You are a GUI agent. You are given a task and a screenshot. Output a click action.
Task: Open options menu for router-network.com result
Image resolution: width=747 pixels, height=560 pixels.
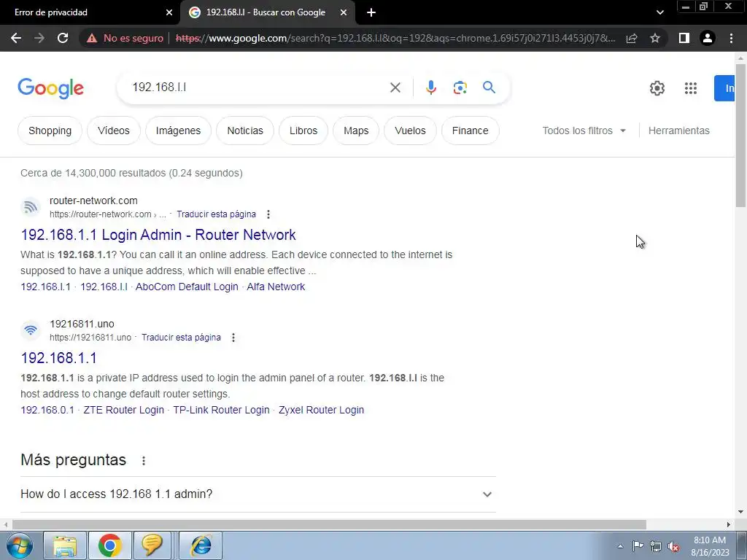268,214
